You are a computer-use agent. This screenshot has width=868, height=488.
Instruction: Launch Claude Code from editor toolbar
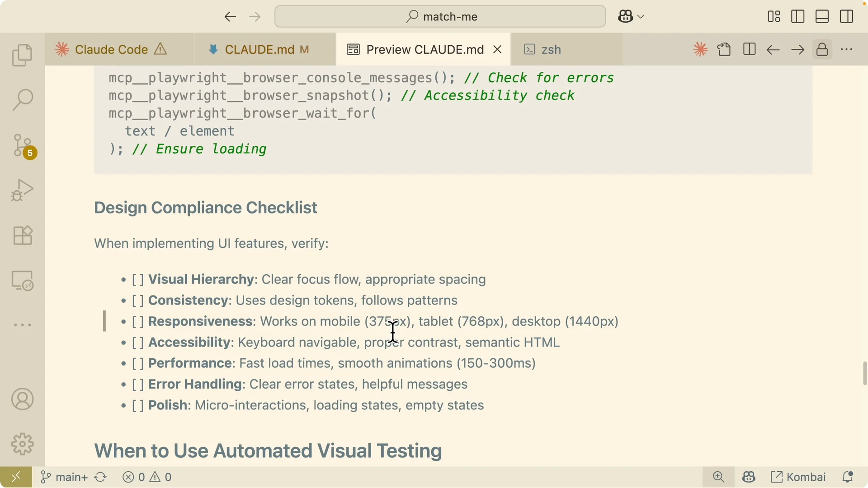tap(700, 49)
